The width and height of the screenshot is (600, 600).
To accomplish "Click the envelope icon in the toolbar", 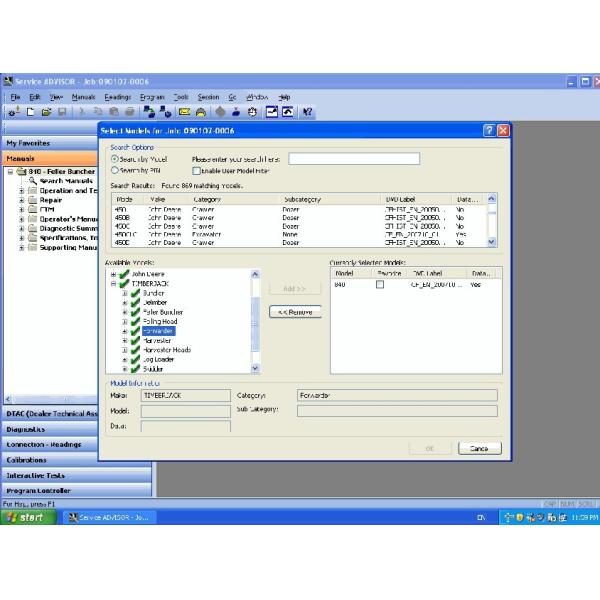I will (185, 113).
